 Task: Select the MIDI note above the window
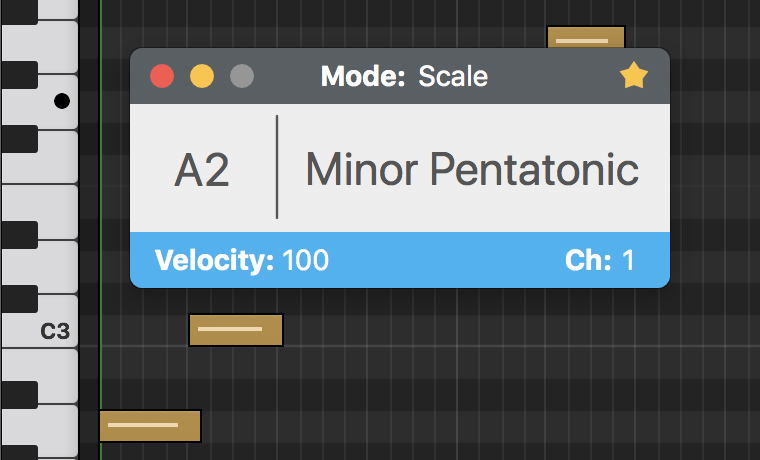pyautogui.click(x=585, y=38)
